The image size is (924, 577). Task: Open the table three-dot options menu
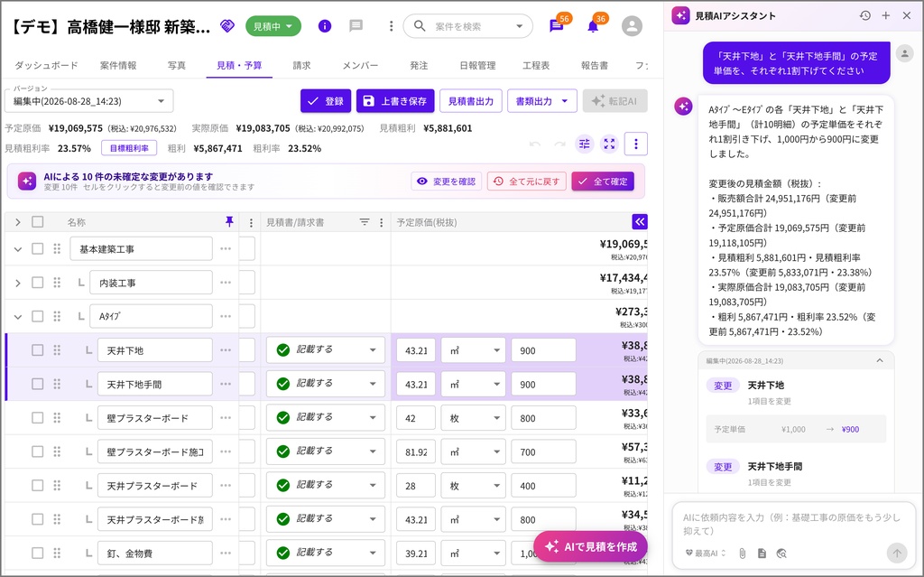(x=635, y=144)
